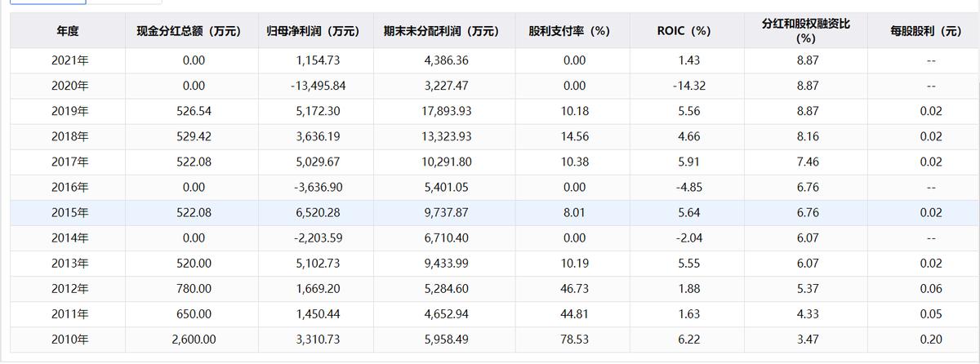Click net profit value 5,029.67

coord(319,162)
